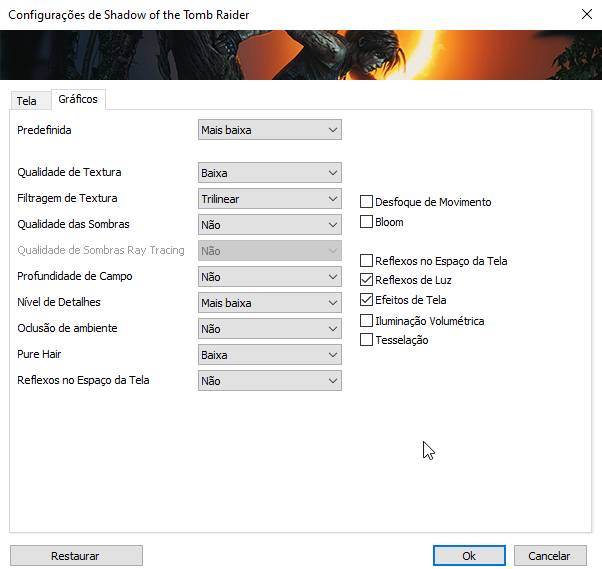Viewport: 602px width, 569px height.
Task: Enable Iluminação Volumétrica checkbox
Action: pos(367,320)
